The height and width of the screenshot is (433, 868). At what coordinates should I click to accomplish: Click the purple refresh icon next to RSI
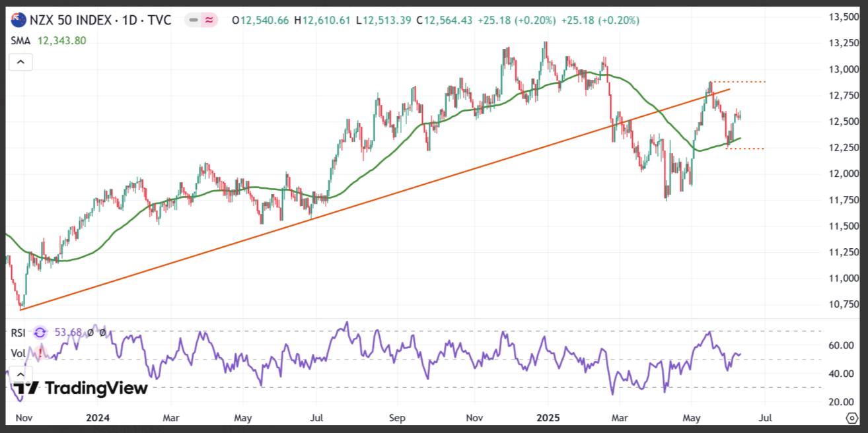click(x=40, y=333)
